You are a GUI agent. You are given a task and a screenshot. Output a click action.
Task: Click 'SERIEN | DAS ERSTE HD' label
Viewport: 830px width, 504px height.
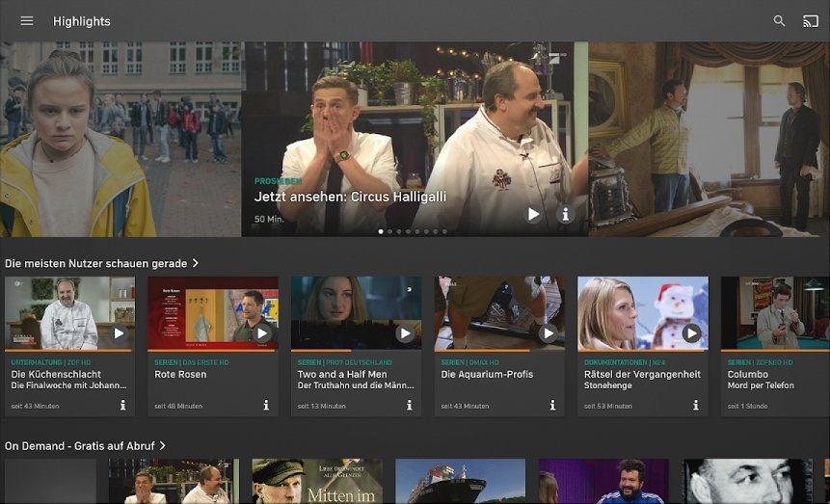point(192,362)
